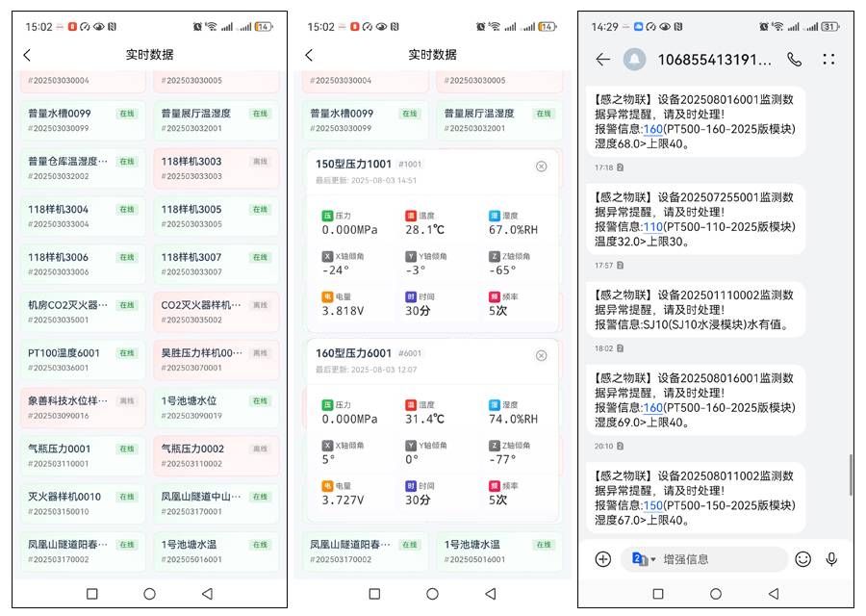Tap the Z轴倾角 icon in 160型压力6001 card
Screen dimensions: 866x616
(x=495, y=446)
